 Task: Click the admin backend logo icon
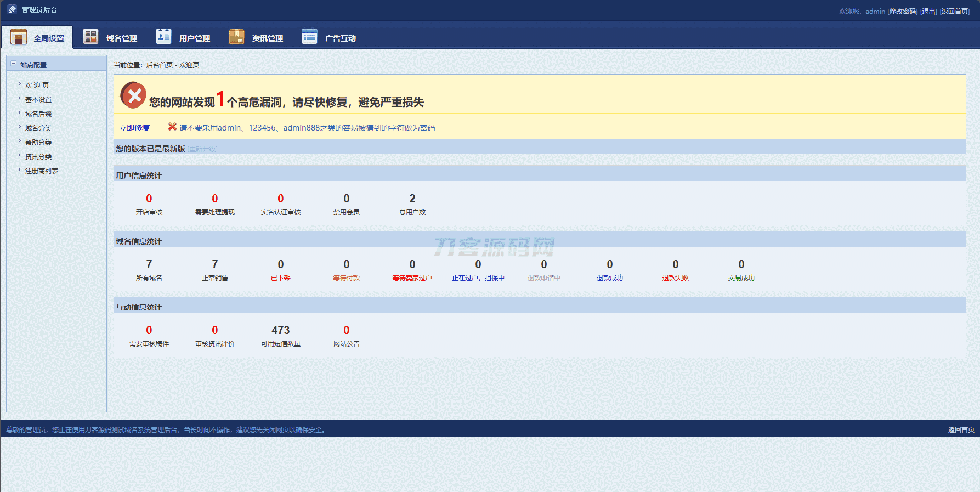point(12,9)
